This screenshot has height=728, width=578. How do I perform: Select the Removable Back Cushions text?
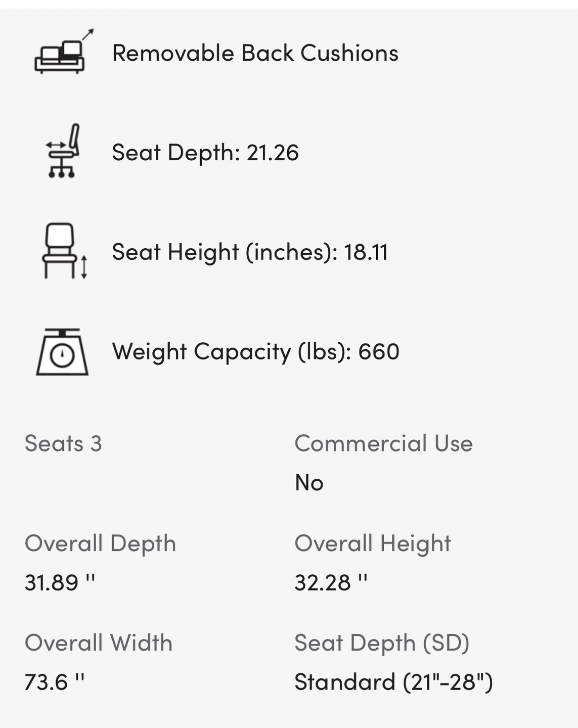tap(255, 53)
